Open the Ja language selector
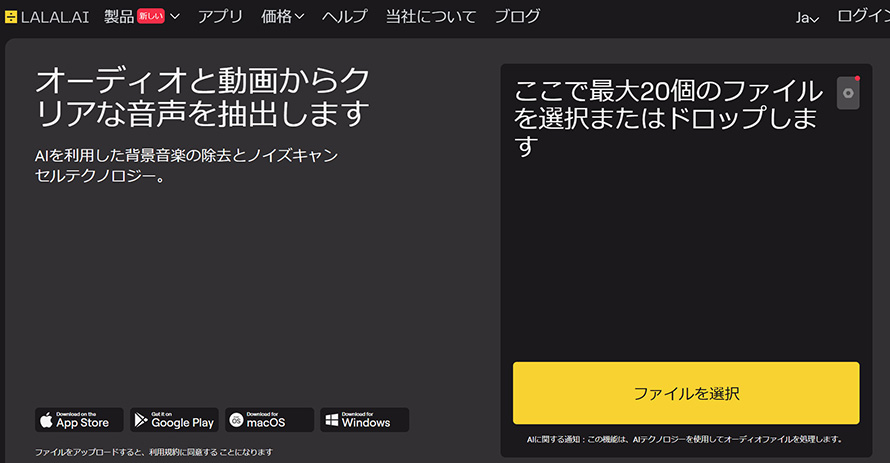The image size is (890, 463). [807, 17]
